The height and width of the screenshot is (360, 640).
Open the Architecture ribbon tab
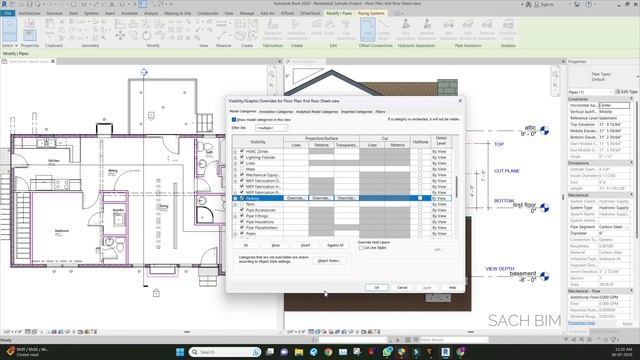tap(30, 13)
